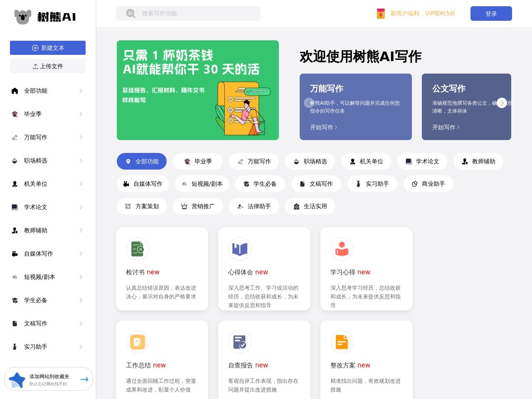Expand 自媒体写作 sidebar arrow
Screen dimensions: 532x399
coord(81,254)
